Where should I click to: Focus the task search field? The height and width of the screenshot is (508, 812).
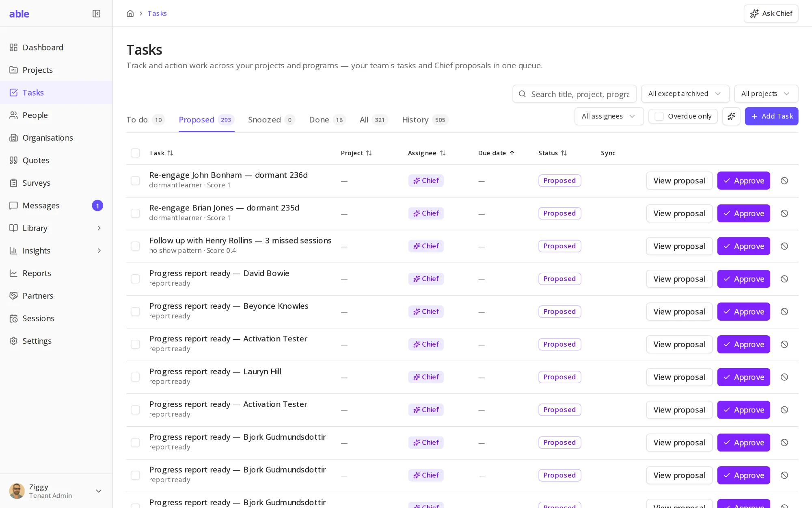click(x=574, y=94)
